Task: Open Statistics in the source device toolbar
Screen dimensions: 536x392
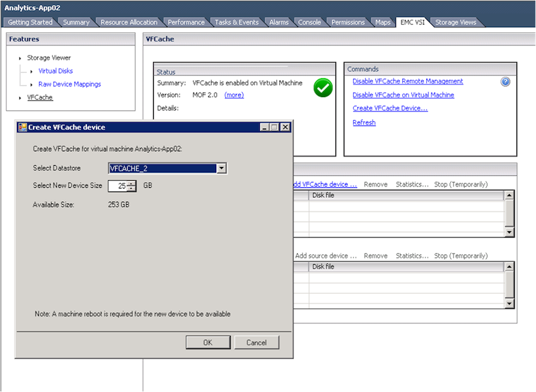Action: [x=412, y=256]
